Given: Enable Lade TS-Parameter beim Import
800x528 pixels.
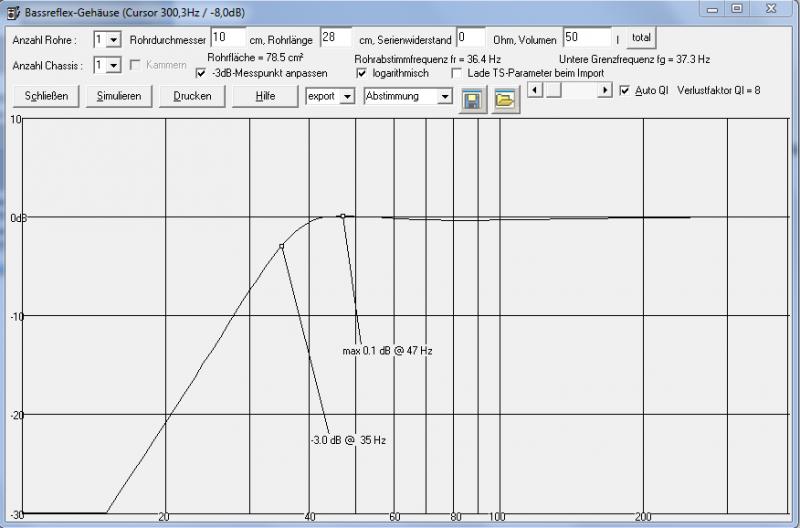Looking at the screenshot, I should 457,73.
